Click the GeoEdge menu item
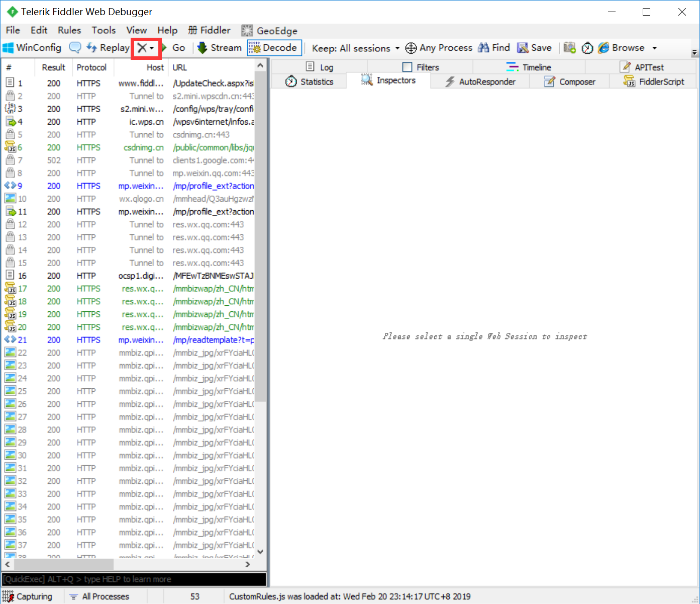700x604 pixels. 269,31
